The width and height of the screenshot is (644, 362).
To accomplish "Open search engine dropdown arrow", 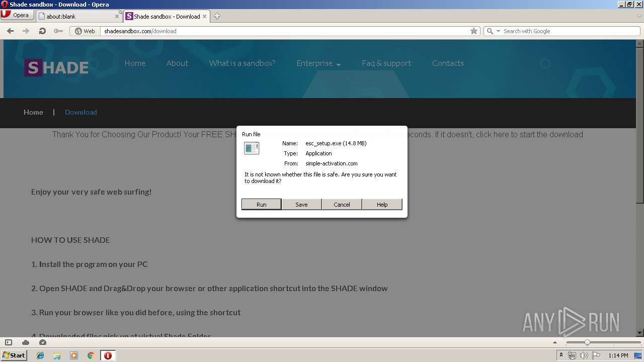I will click(x=499, y=31).
